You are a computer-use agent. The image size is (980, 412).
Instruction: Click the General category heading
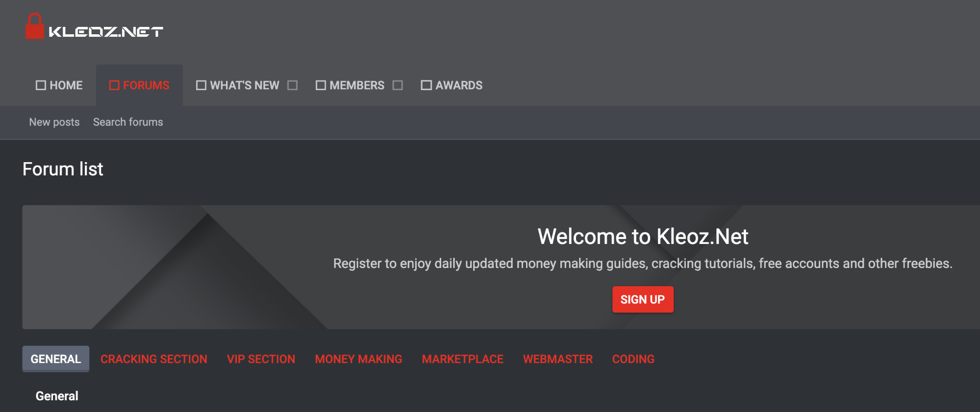point(57,396)
